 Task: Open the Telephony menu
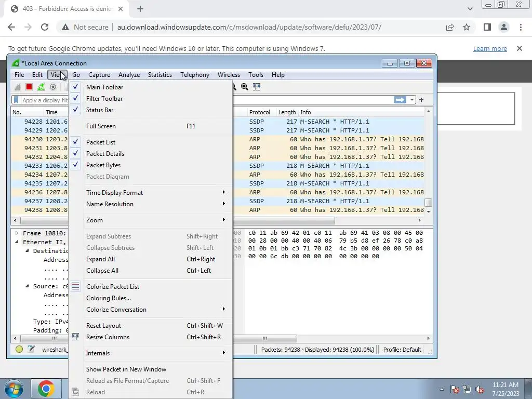[x=195, y=75]
